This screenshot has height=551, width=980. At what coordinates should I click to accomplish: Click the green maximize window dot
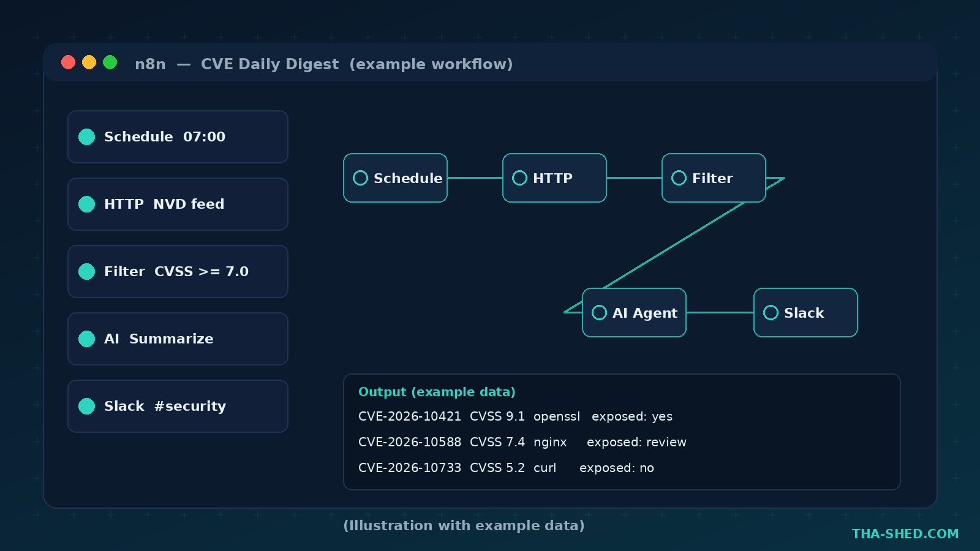tap(110, 62)
